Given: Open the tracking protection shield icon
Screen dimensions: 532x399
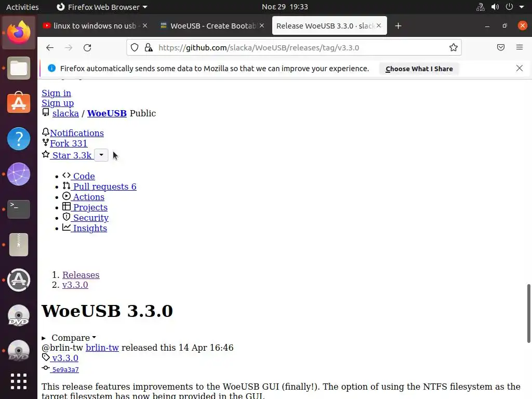Looking at the screenshot, I should coord(135,47).
